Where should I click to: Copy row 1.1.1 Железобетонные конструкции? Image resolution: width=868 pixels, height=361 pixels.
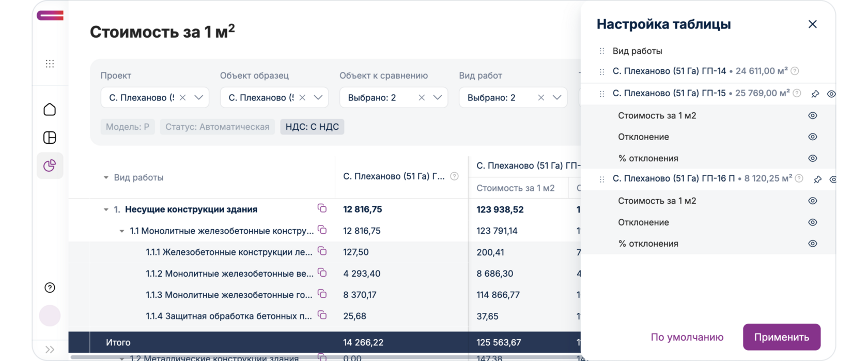pyautogui.click(x=322, y=251)
